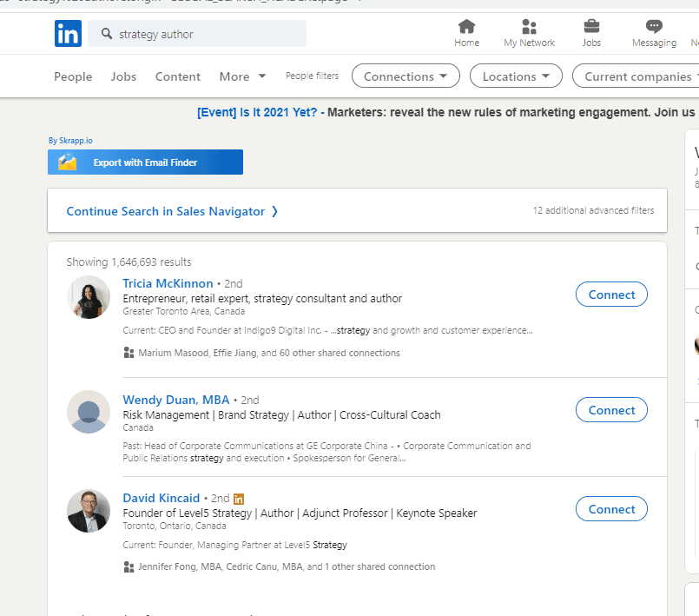Open the By Skrapp.io link
The image size is (699, 616).
[70, 141]
